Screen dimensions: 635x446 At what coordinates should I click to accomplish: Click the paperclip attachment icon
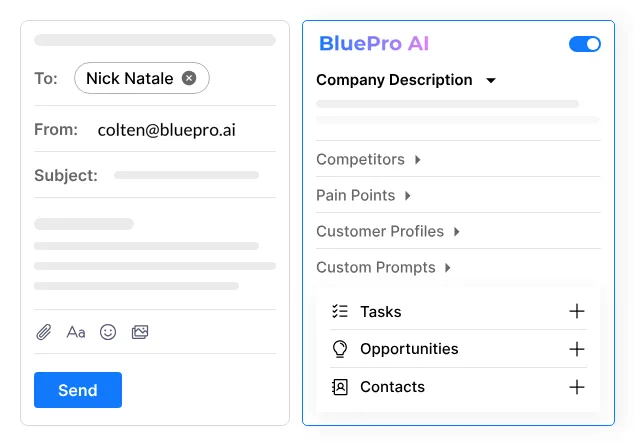tap(44, 332)
